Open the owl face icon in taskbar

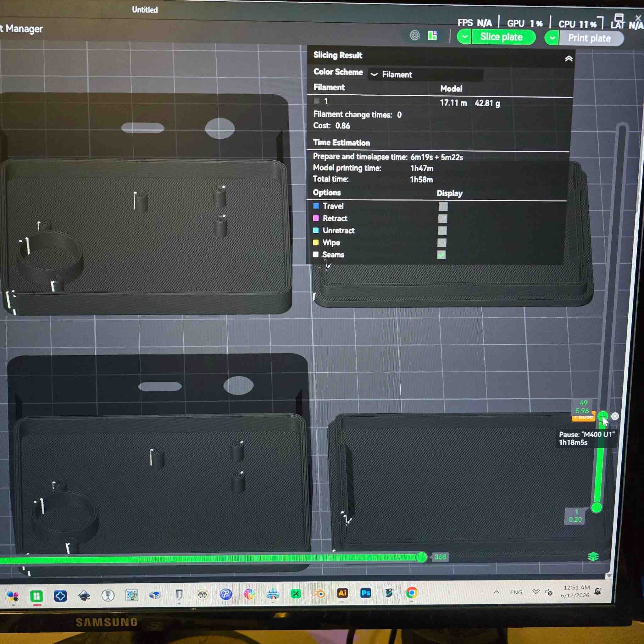(202, 594)
